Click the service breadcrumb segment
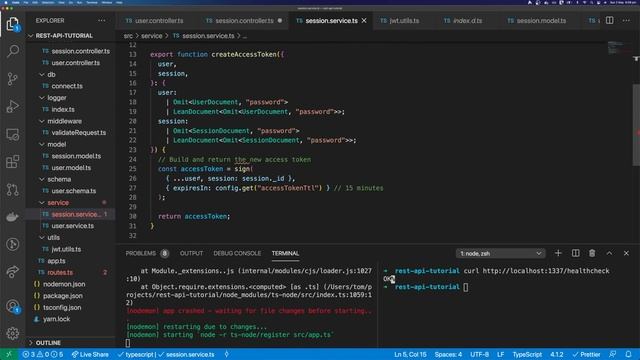The height and width of the screenshot is (360, 640). [x=151, y=36]
